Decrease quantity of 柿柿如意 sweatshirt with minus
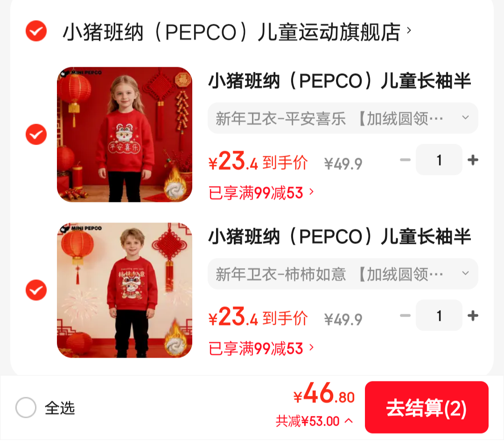The image size is (504, 441). (x=405, y=316)
